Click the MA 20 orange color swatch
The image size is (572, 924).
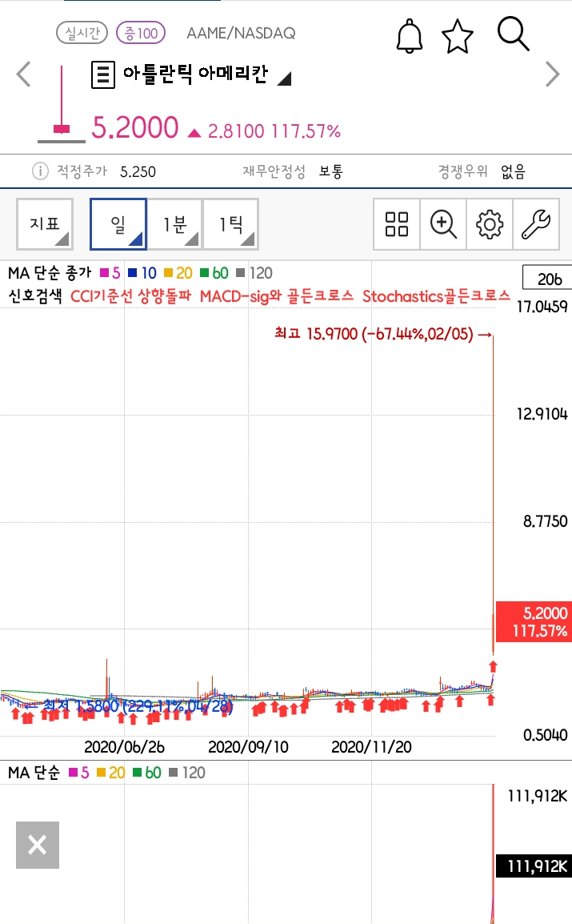168,273
